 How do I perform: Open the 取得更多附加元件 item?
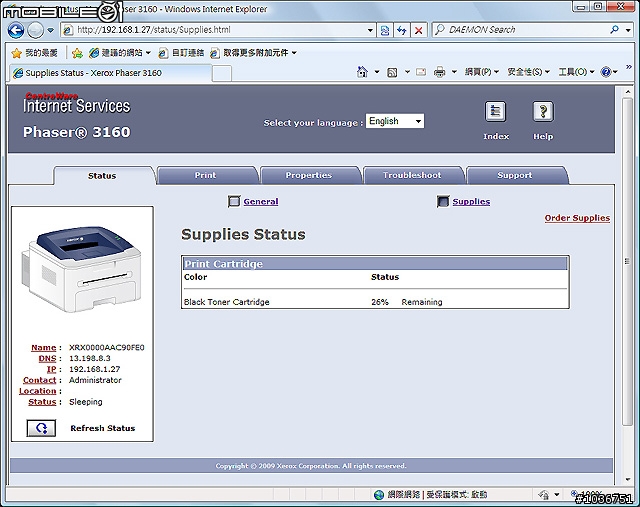(x=253, y=53)
